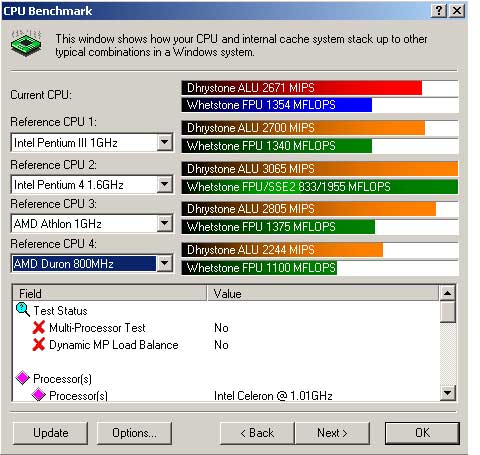480x455 pixels.
Task: Click the Intel Pentium 4 1.6GHz combo box
Action: (92, 184)
